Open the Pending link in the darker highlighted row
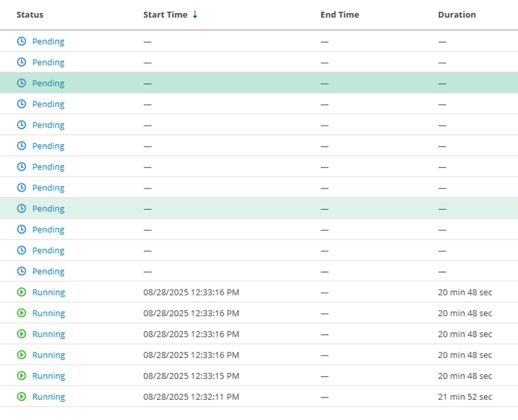 48,83
